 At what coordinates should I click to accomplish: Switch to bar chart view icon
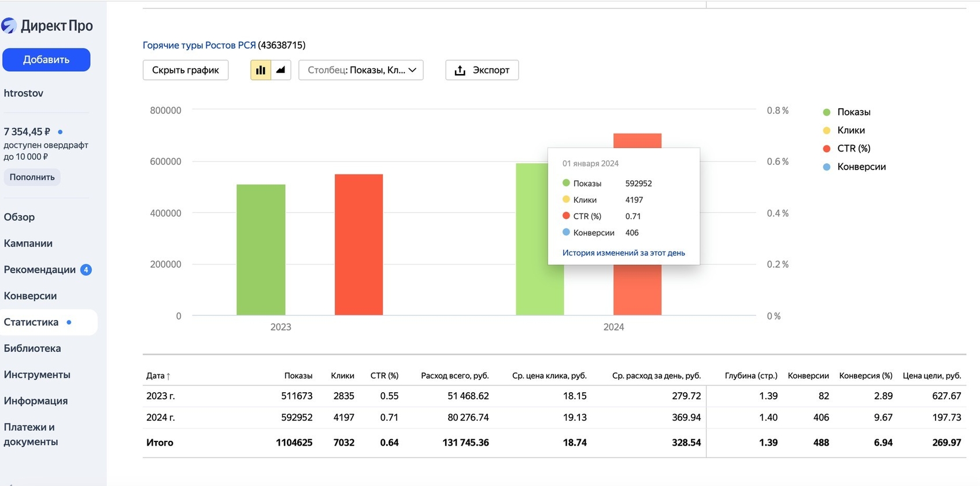261,70
